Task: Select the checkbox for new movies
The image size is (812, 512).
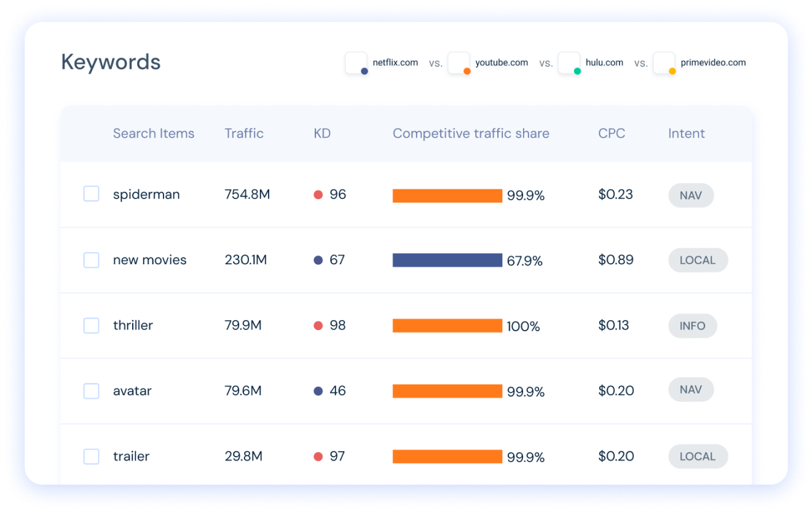Action: tap(91, 259)
